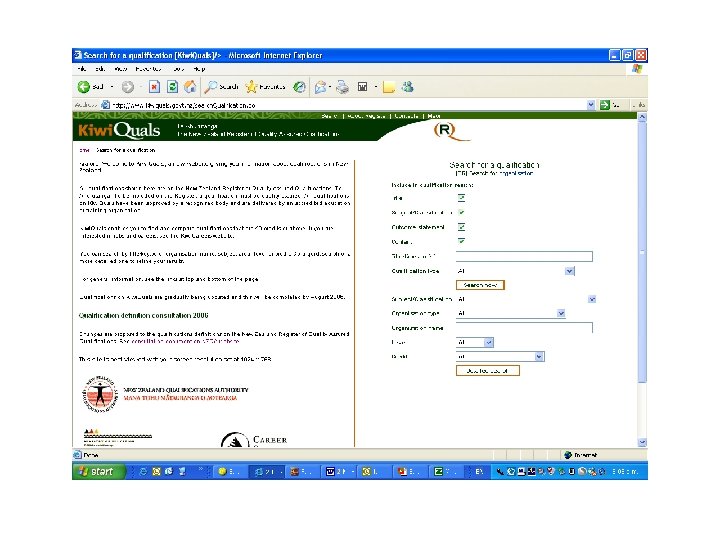The height and width of the screenshot is (540, 720).
Task: Click the Mail envelope icon
Action: click(321, 87)
